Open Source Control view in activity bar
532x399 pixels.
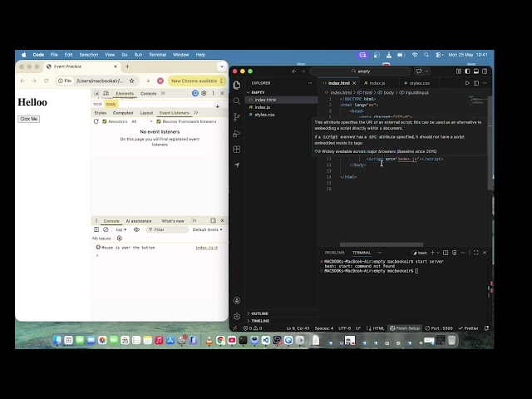237,117
